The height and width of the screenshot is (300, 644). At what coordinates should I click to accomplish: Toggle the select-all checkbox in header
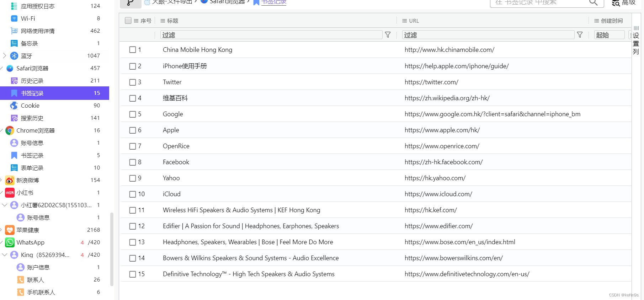[128, 21]
